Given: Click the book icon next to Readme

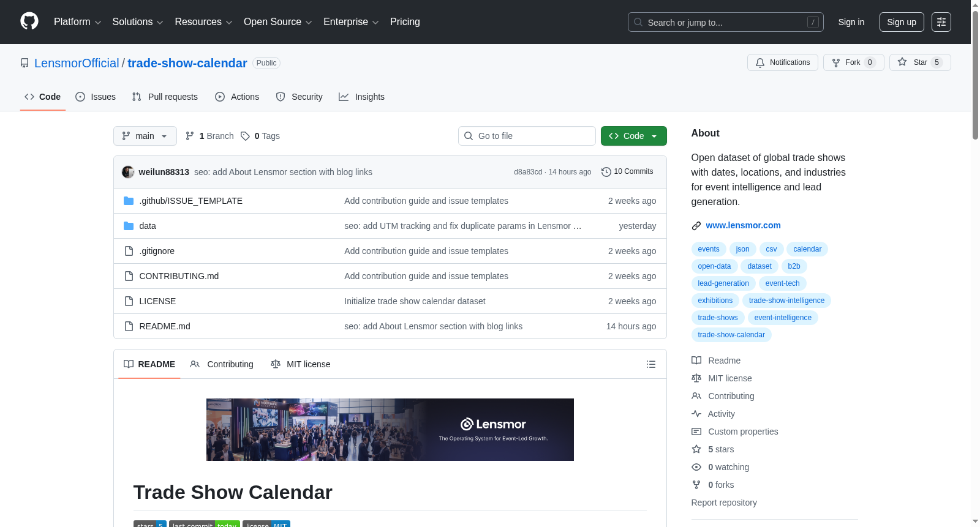Looking at the screenshot, I should tap(696, 361).
